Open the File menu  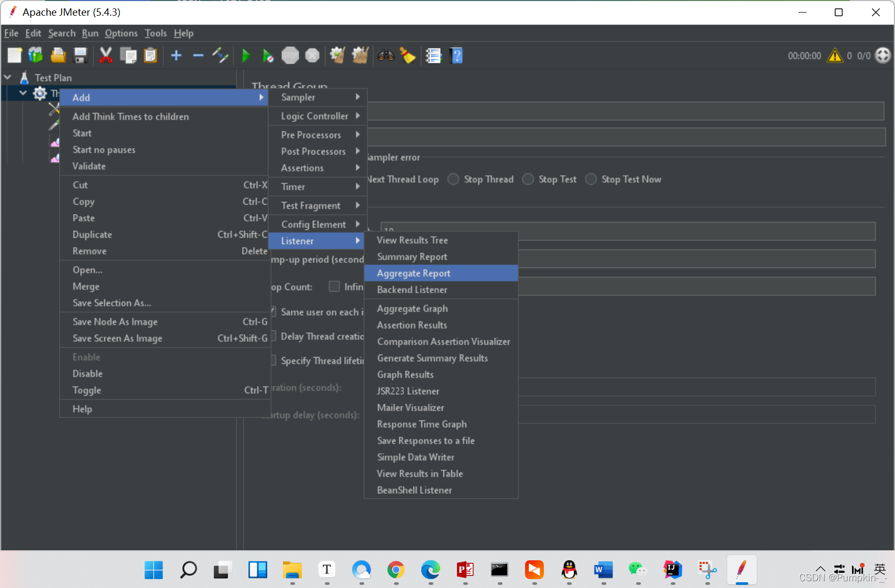11,33
